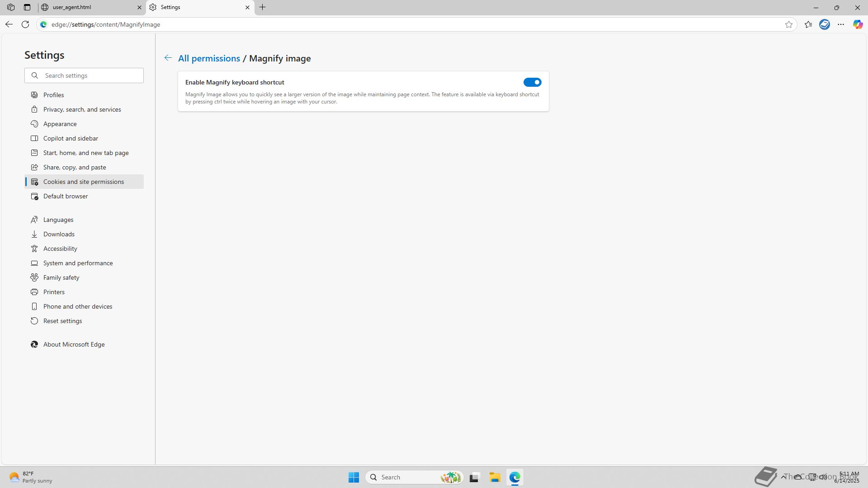Screen dimensions: 868x488
Task: Open new tab with plus button
Action: tap(263, 7)
